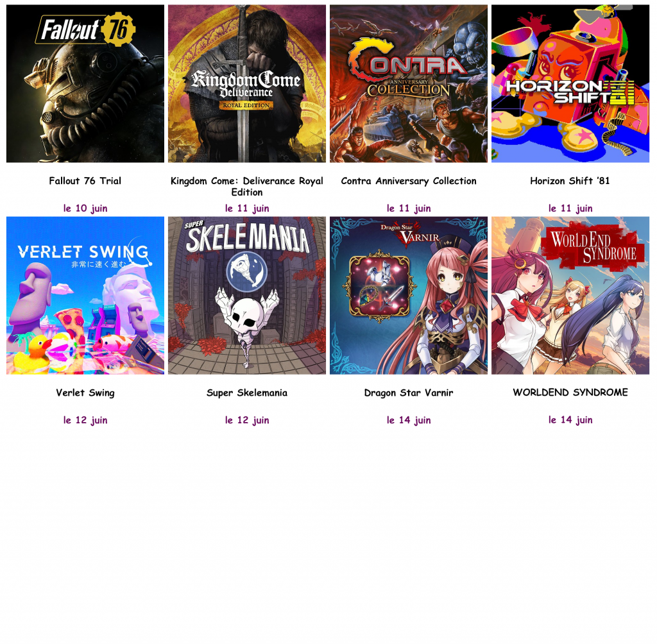Image resolution: width=657 pixels, height=644 pixels.
Task: Open the Dragon Star Varnir cover
Action: pyautogui.click(x=409, y=296)
